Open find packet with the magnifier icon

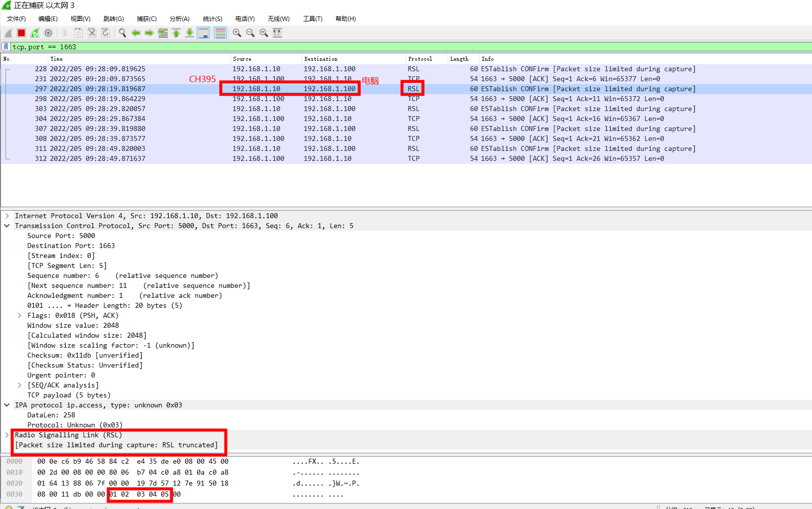[122, 33]
